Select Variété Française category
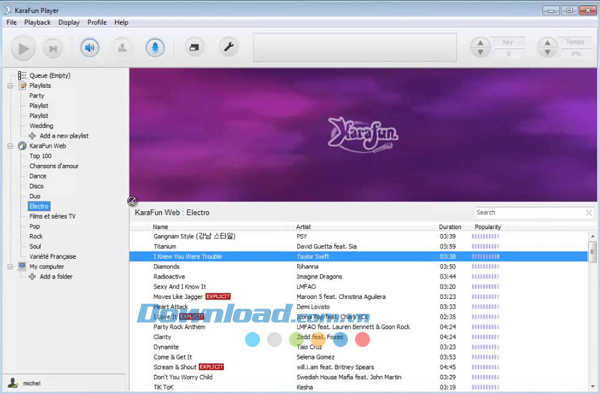The image size is (600, 394). click(x=53, y=257)
